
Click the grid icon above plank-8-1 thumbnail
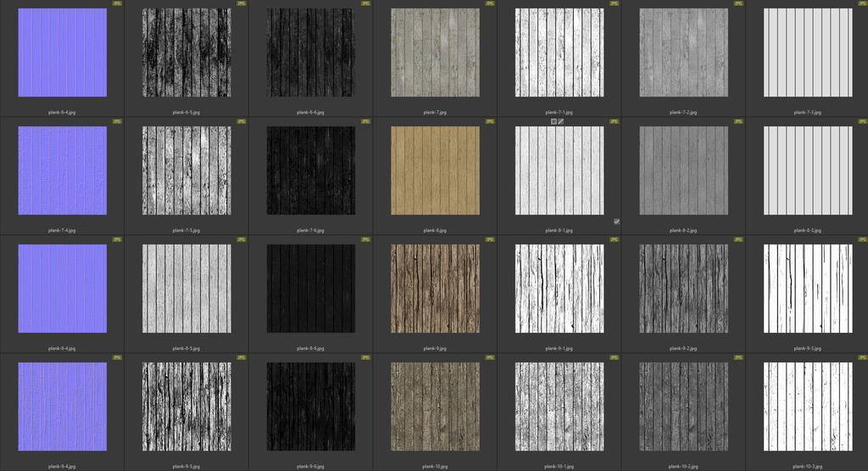[x=554, y=122]
